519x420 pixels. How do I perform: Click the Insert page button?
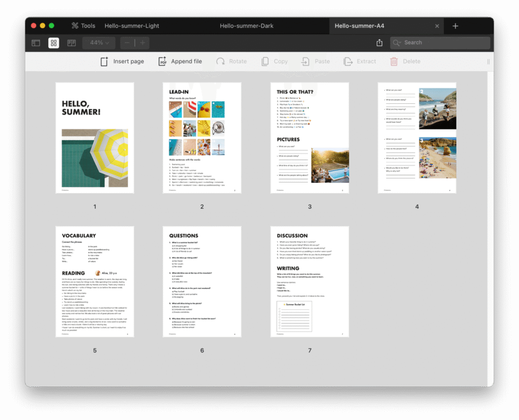point(122,61)
